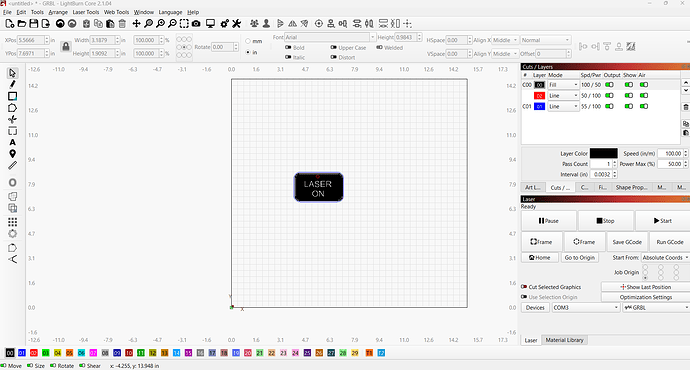The height and width of the screenshot is (370, 690).
Task: Click the Frame Selection dashed-box icon
Action: coord(184,24)
